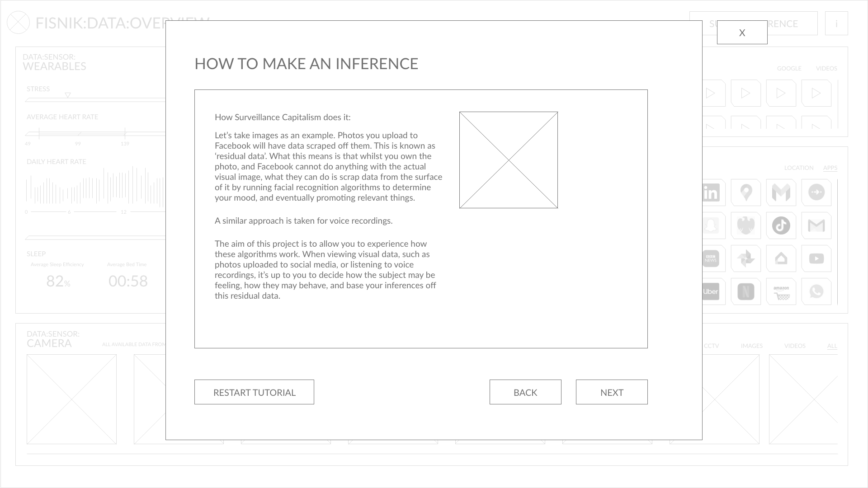Click the camera data thumbnail
The image size is (868, 488).
pos(71,399)
